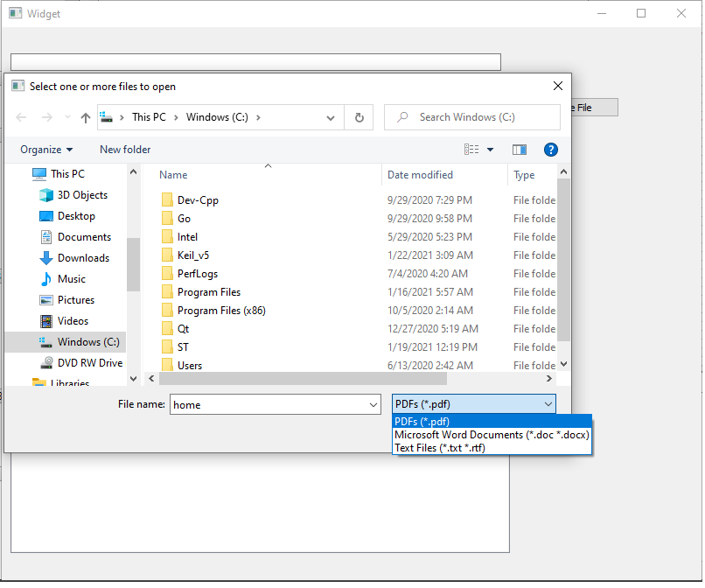Click the forward navigation arrow

coord(45,117)
